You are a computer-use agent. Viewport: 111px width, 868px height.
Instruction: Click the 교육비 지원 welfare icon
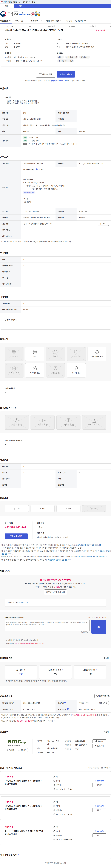pyautogui.click(x=76, y=354)
